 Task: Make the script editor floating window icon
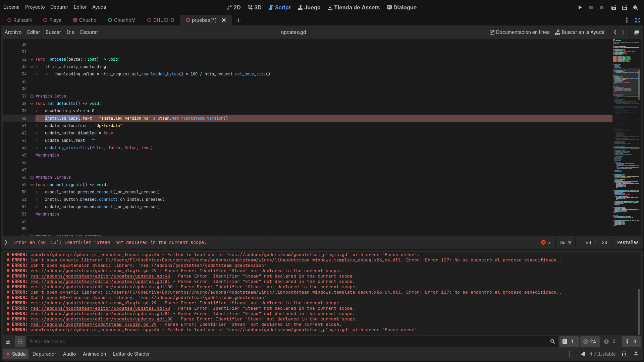point(636,32)
